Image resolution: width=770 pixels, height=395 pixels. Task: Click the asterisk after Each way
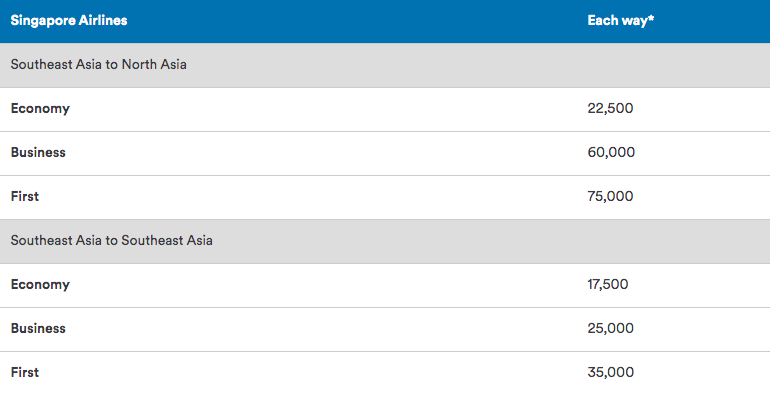pos(651,19)
